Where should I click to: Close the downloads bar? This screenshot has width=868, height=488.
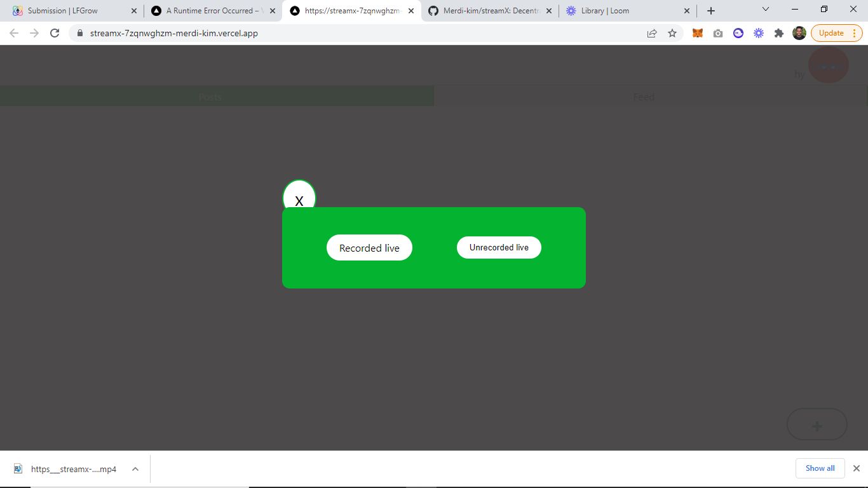[856, 468]
